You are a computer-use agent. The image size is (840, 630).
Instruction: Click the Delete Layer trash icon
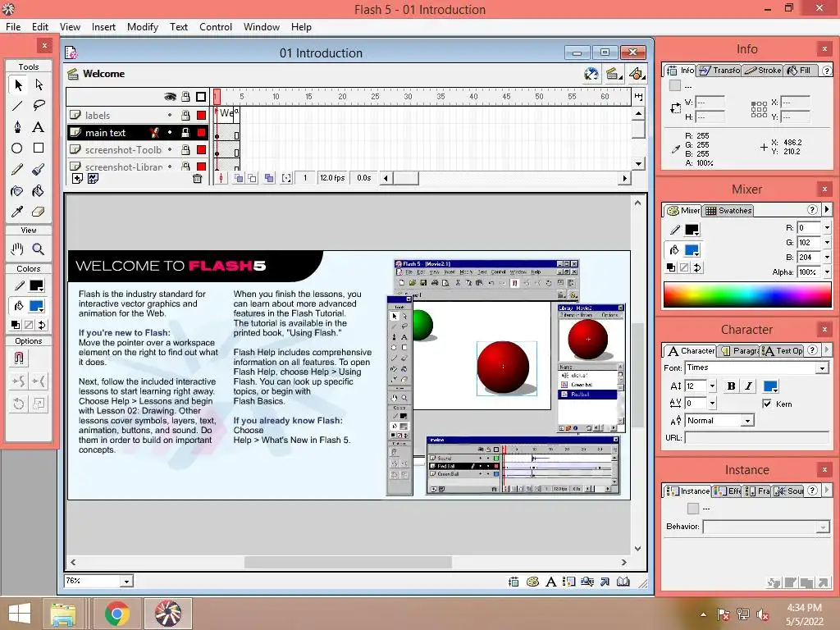[197, 178]
